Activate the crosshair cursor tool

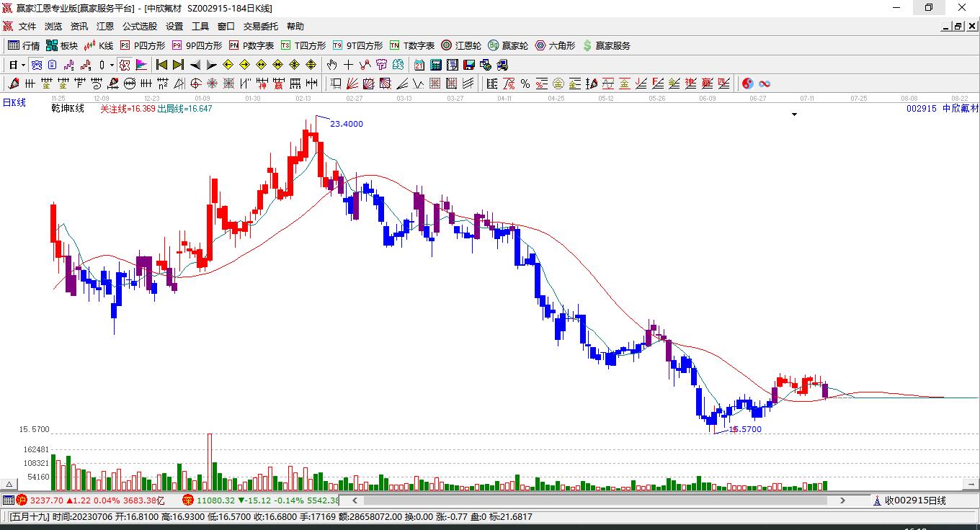tap(349, 65)
